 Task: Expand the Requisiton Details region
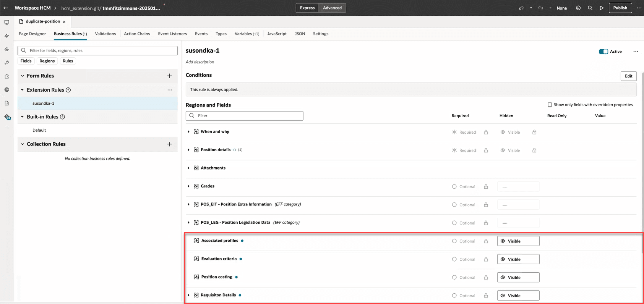tap(189, 295)
